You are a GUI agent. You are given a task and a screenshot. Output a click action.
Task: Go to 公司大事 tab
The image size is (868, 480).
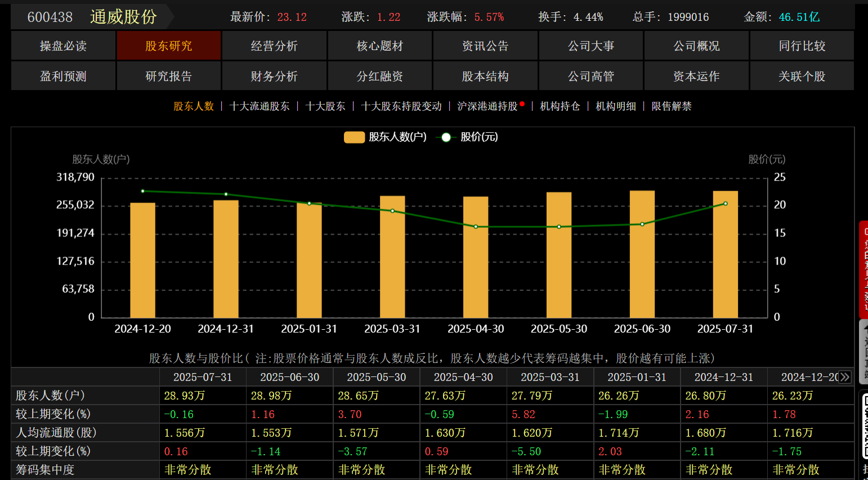point(591,46)
